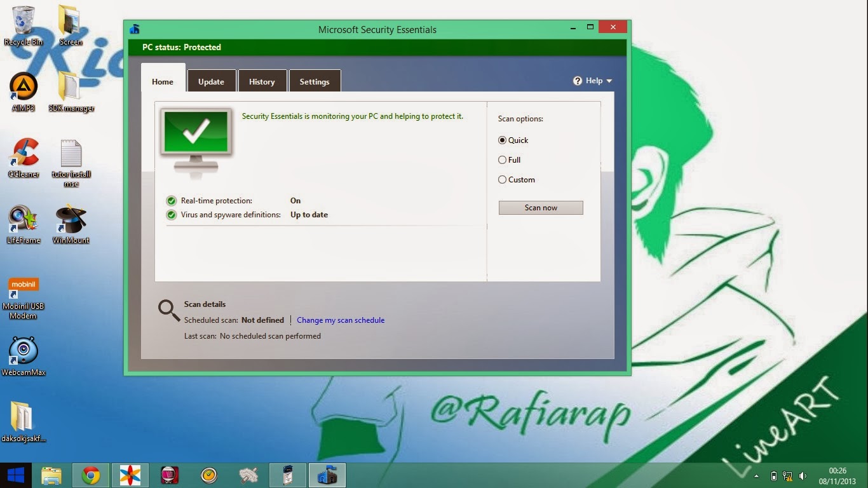Select the WinMount desktop shortcut

click(71, 224)
